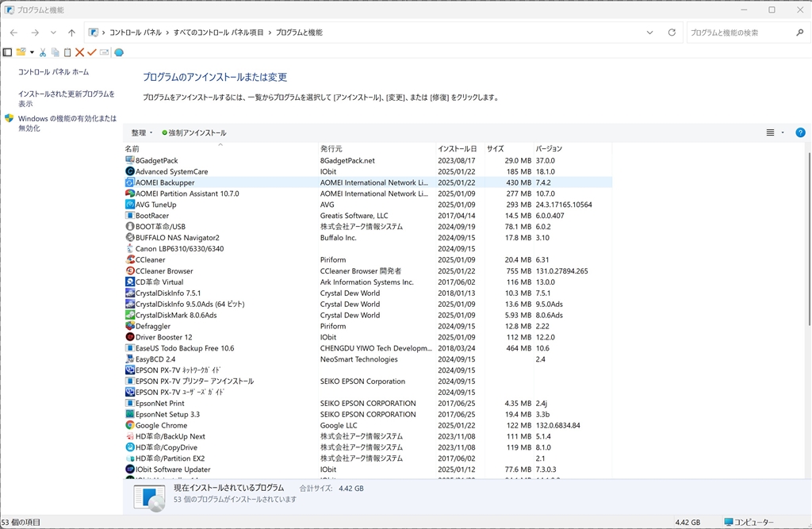Click the orange checkmark Properties icon
Viewport: 812px width, 529px height.
(92, 52)
